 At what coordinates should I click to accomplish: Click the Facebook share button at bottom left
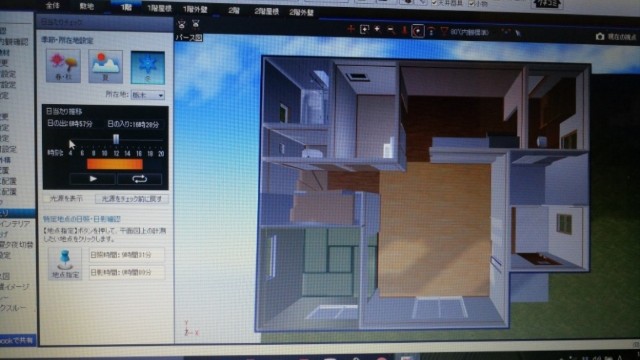[18, 340]
